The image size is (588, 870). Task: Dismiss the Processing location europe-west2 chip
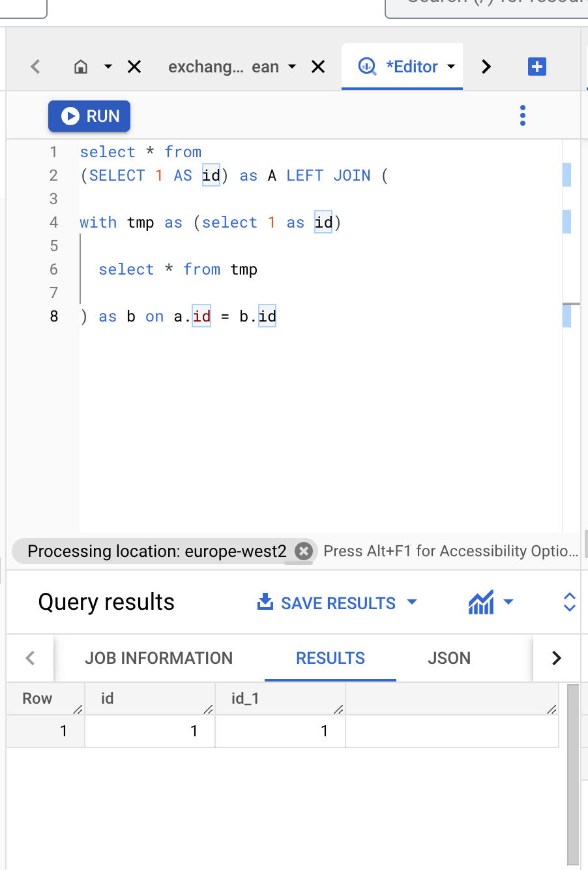pos(302,551)
